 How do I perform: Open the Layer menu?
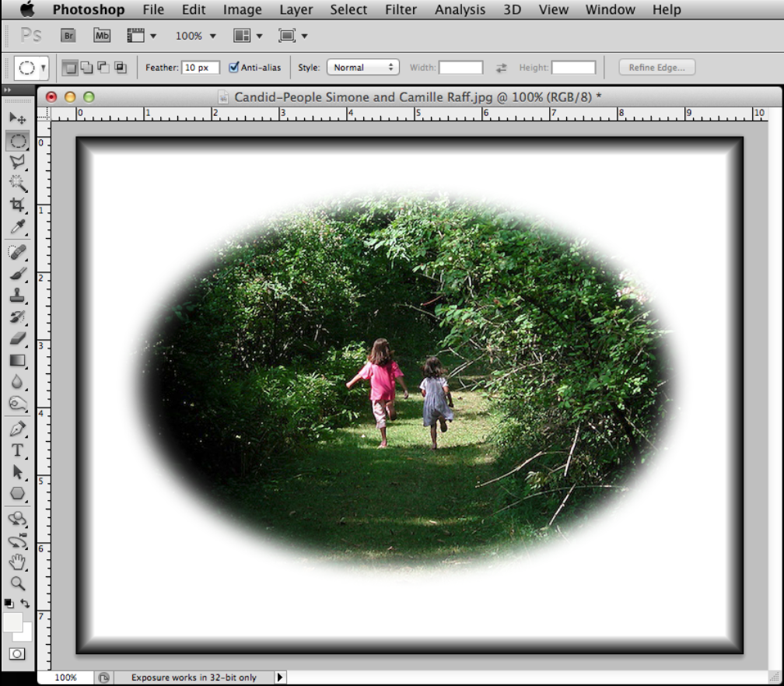coord(296,10)
